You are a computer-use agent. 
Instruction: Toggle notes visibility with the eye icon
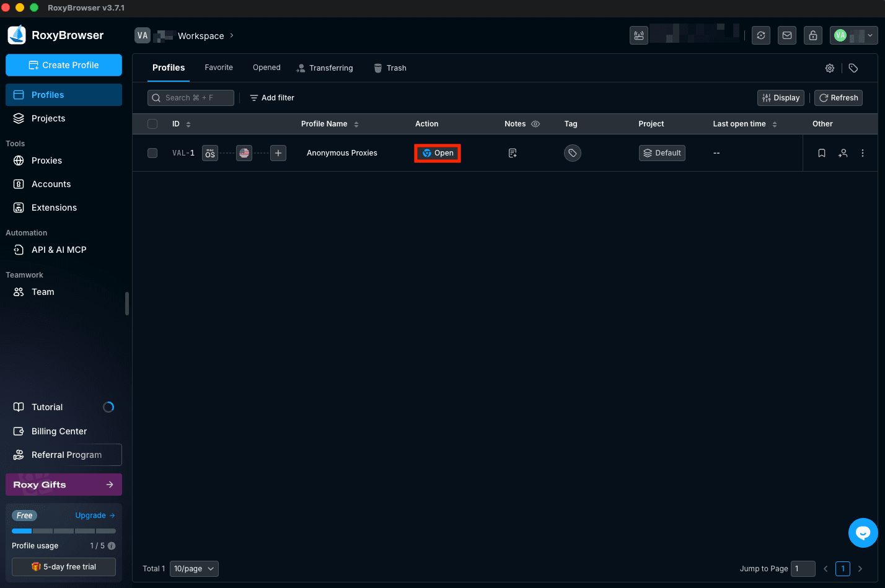(x=535, y=124)
